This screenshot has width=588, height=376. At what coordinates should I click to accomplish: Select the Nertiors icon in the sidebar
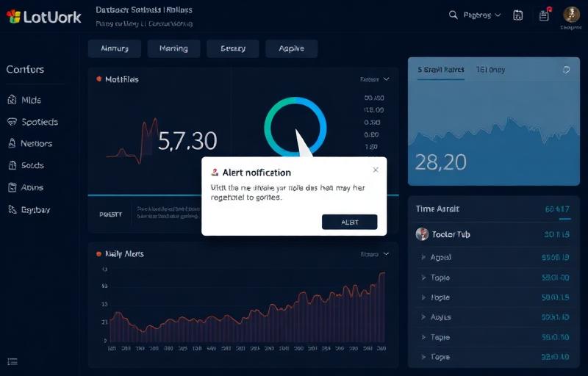[12, 144]
